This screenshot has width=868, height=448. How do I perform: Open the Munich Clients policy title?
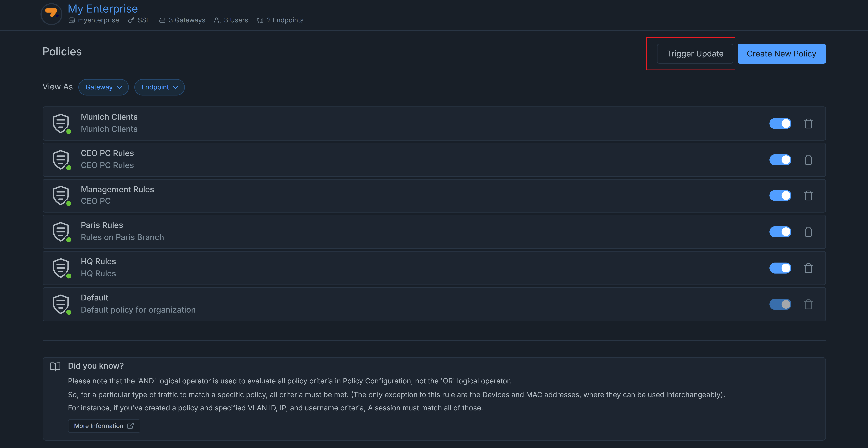[x=109, y=117]
